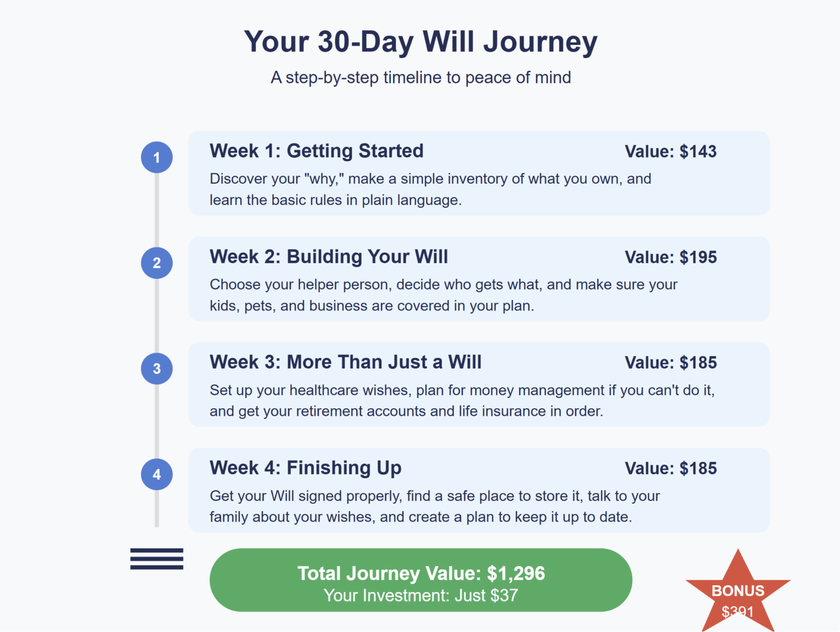Open the three-line hamburger menu icon
840x632 pixels.
157,559
